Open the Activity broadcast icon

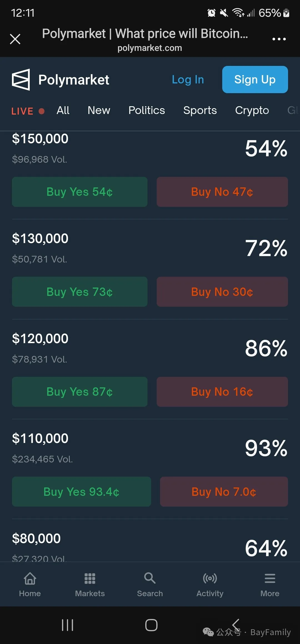pyautogui.click(x=210, y=579)
